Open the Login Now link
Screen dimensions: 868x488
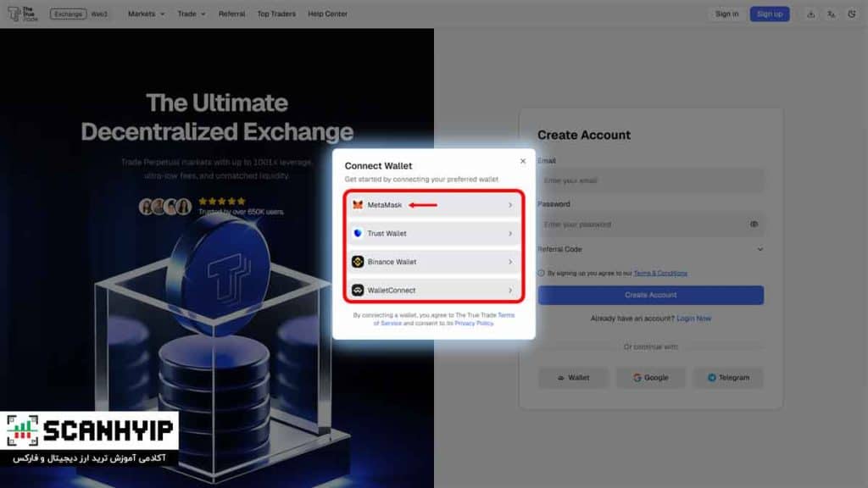[693, 319]
